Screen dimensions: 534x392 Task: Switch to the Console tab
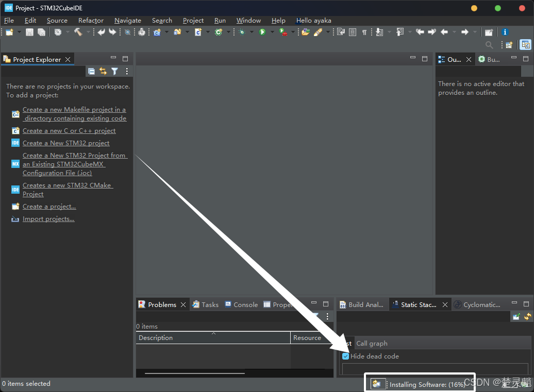click(241, 304)
